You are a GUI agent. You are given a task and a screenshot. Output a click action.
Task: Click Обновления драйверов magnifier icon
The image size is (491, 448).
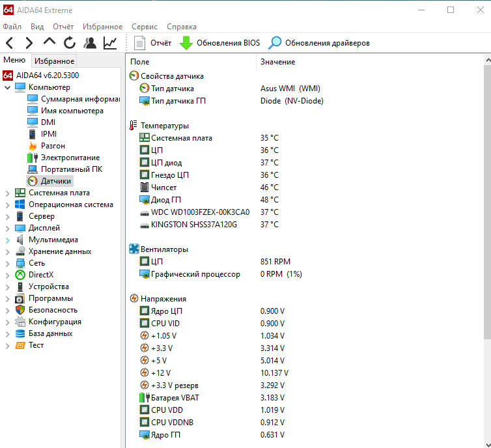275,43
